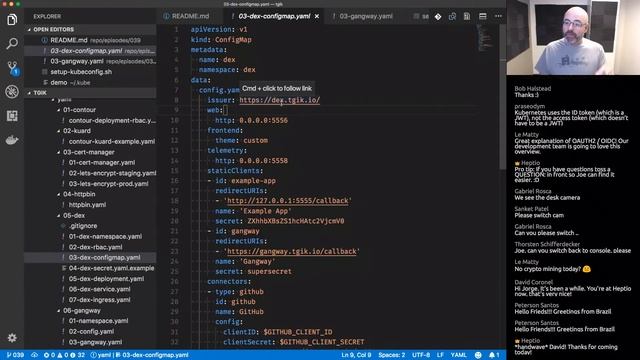Close the 03-dex-configmap.yaml tab
The height and width of the screenshot is (360, 640).
click(317, 16)
